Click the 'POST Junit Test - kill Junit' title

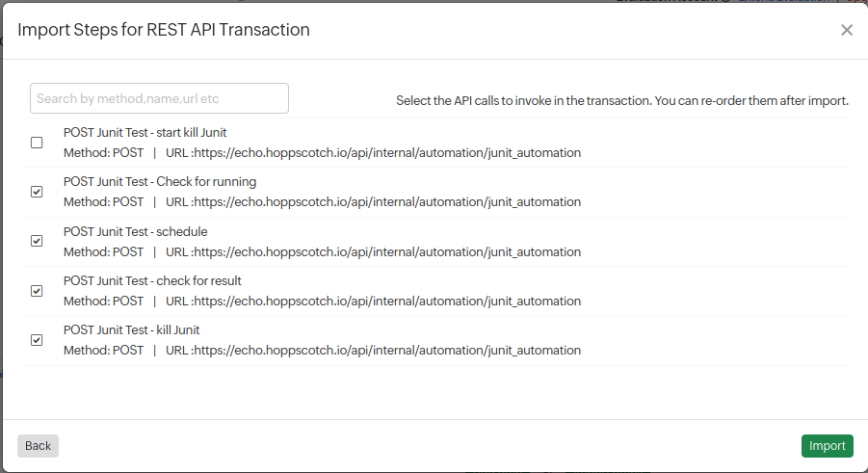point(132,330)
